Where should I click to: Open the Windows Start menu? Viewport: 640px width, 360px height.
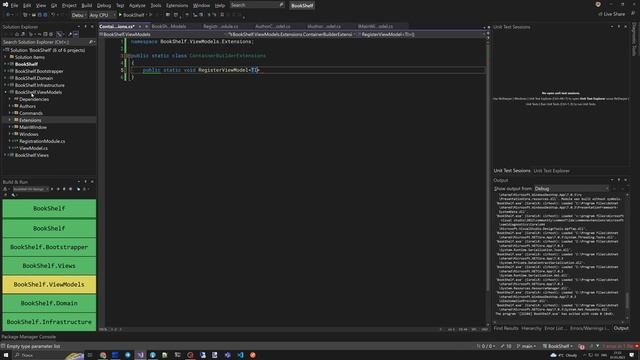click(6, 355)
